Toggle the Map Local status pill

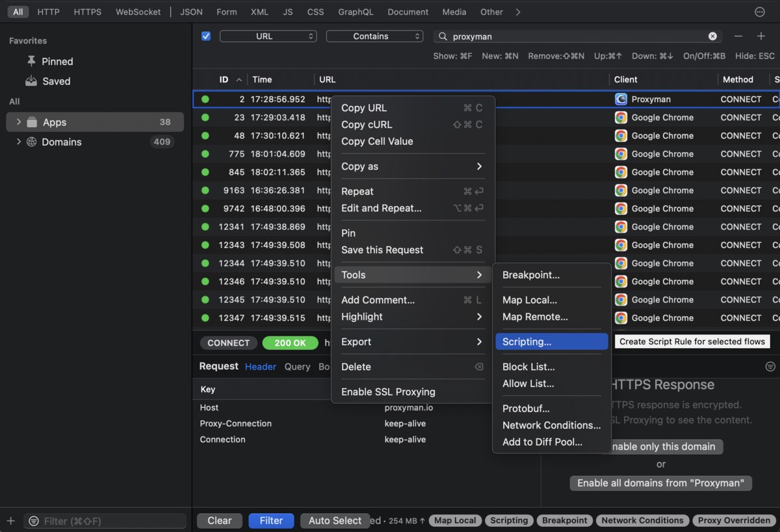click(455, 520)
